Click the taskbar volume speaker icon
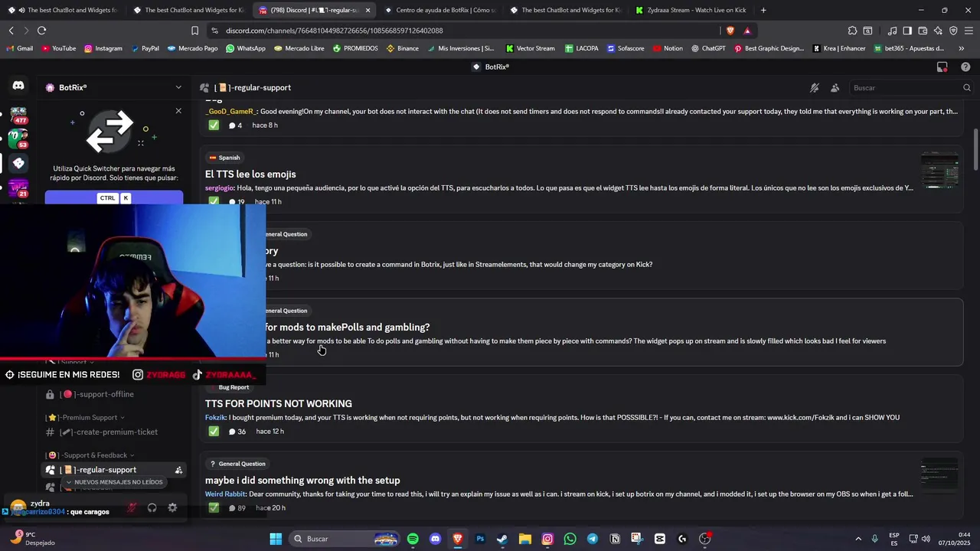The height and width of the screenshot is (551, 980). click(x=926, y=539)
